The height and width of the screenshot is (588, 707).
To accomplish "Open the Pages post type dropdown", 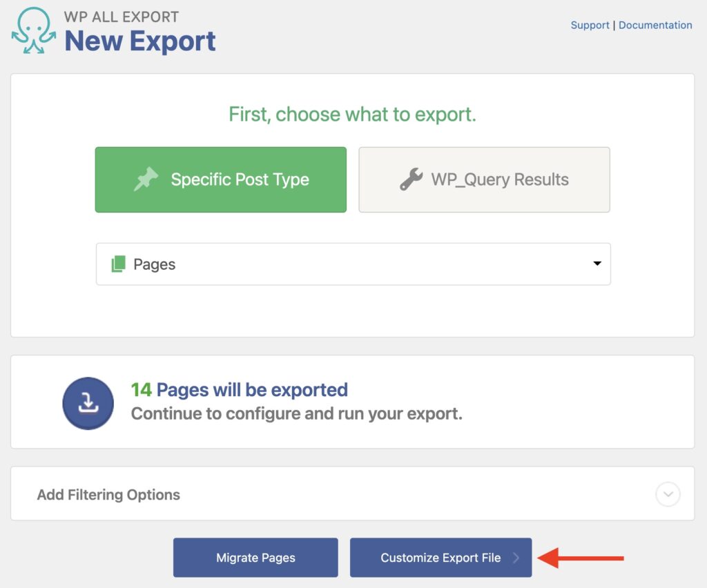I will 353,264.
